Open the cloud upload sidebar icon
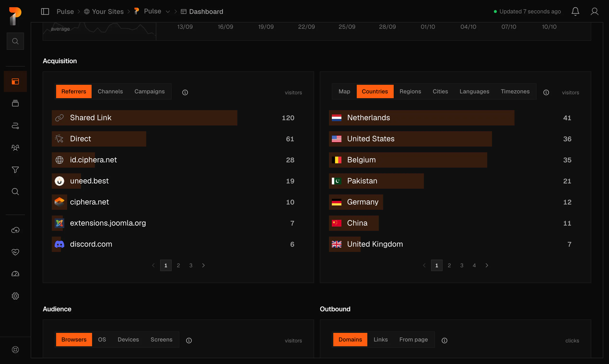609x364 pixels. [x=15, y=230]
